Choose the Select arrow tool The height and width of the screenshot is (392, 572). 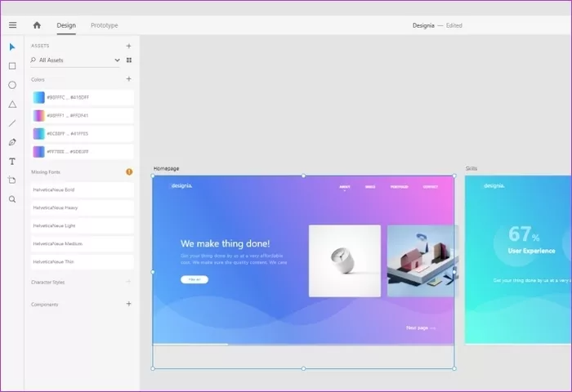(x=12, y=47)
